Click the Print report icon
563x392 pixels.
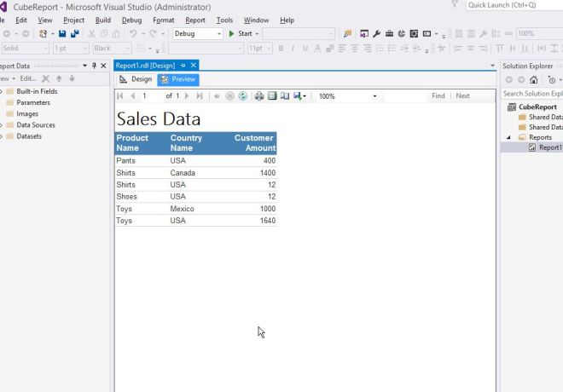pos(259,96)
